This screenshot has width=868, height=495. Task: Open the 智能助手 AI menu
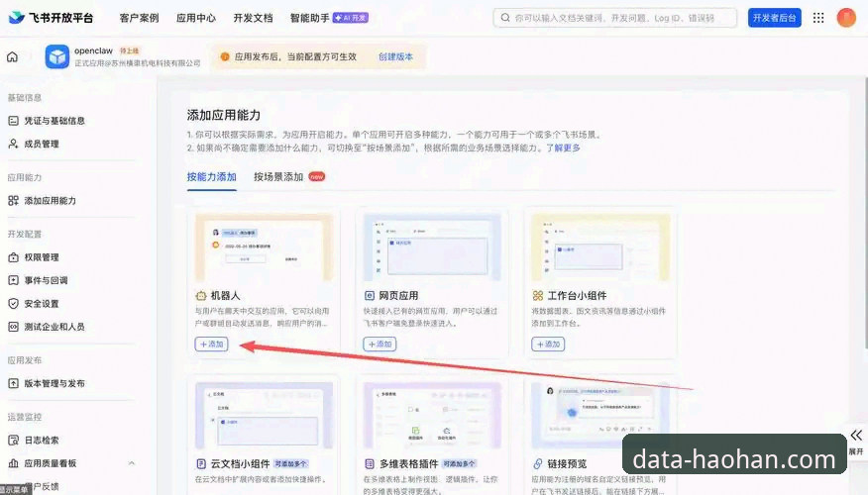point(329,18)
